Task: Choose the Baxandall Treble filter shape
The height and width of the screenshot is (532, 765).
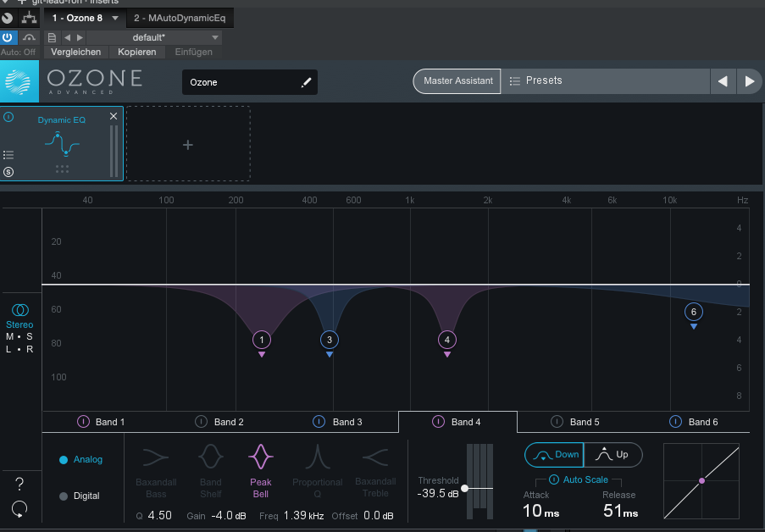Action: click(x=375, y=472)
